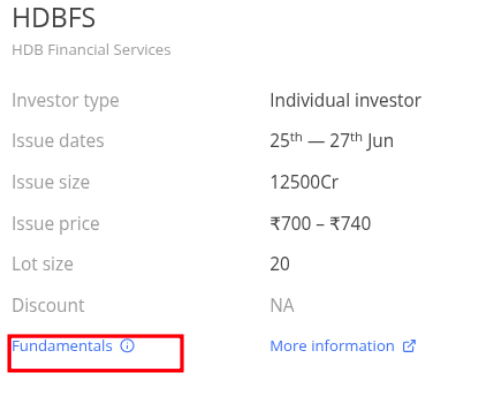Open the More information link

[332, 346]
